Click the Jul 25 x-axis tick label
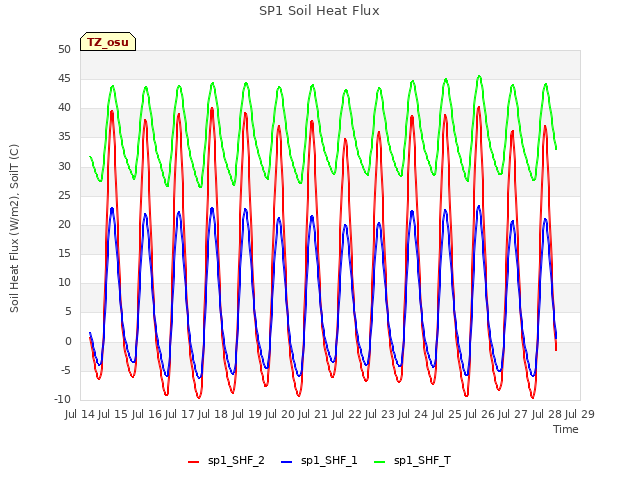This screenshot has width=640, height=480. pyautogui.click(x=446, y=414)
